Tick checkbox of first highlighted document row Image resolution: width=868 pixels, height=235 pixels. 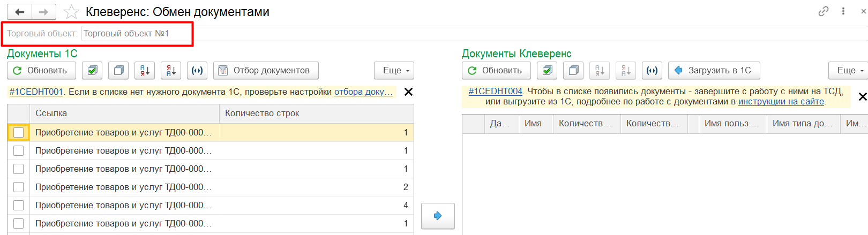point(19,132)
